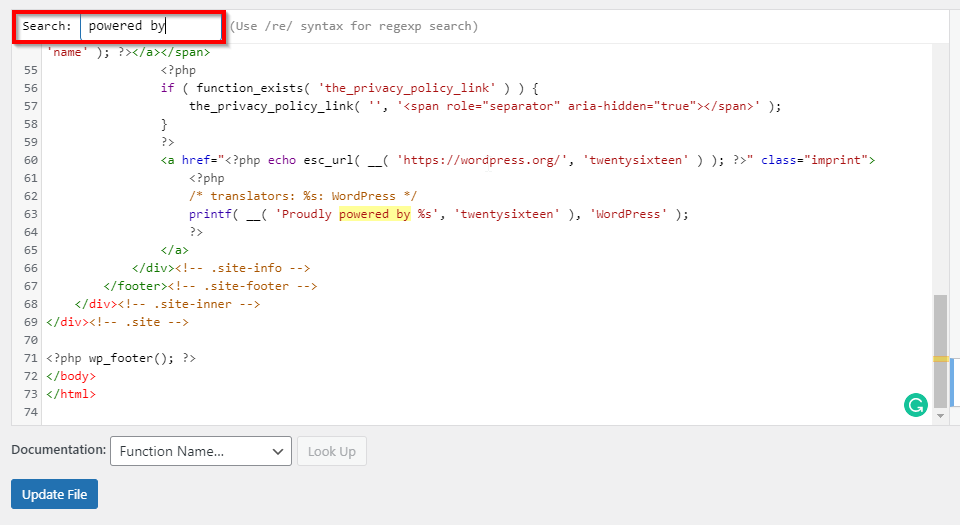960x525 pixels.
Task: Click the 'the_privacy_policy_link' string on line 56
Action: [x=407, y=88]
